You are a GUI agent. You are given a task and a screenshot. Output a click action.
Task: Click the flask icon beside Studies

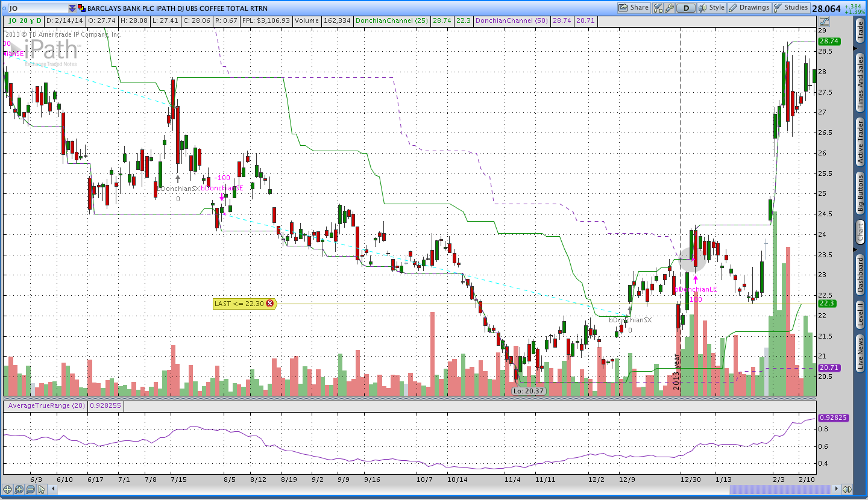tap(779, 8)
